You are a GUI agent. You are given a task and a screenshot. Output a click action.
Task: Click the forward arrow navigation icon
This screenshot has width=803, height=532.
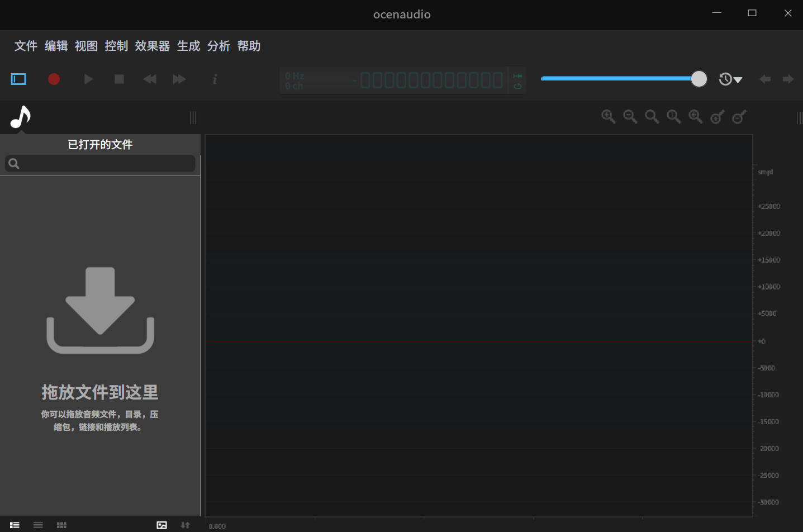(x=788, y=79)
